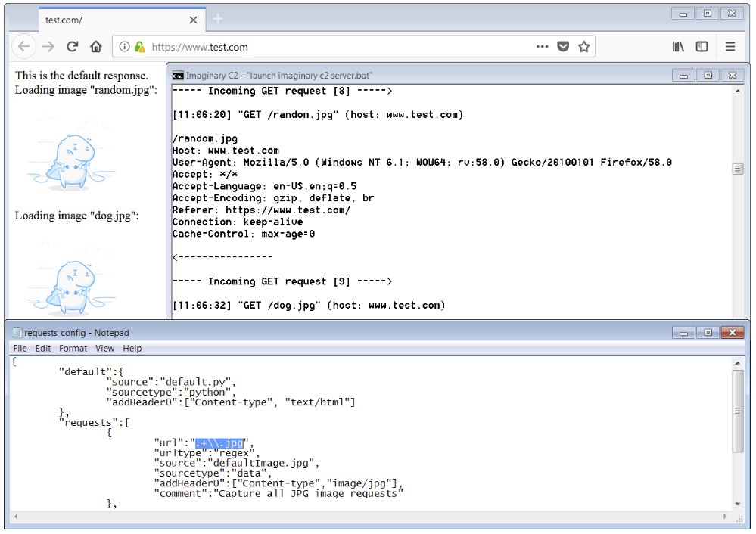The width and height of the screenshot is (756, 534).
Task: Open the Notepad Help menu
Action: [x=132, y=349]
